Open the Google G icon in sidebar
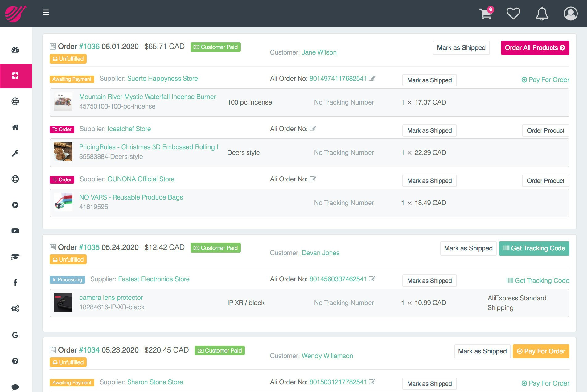587x392 pixels. (x=15, y=335)
